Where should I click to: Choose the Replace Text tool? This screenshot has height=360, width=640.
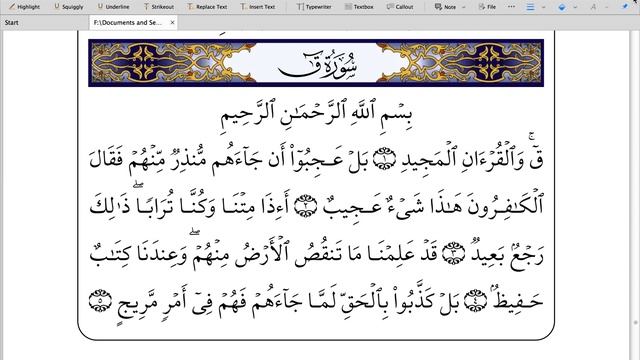click(207, 7)
